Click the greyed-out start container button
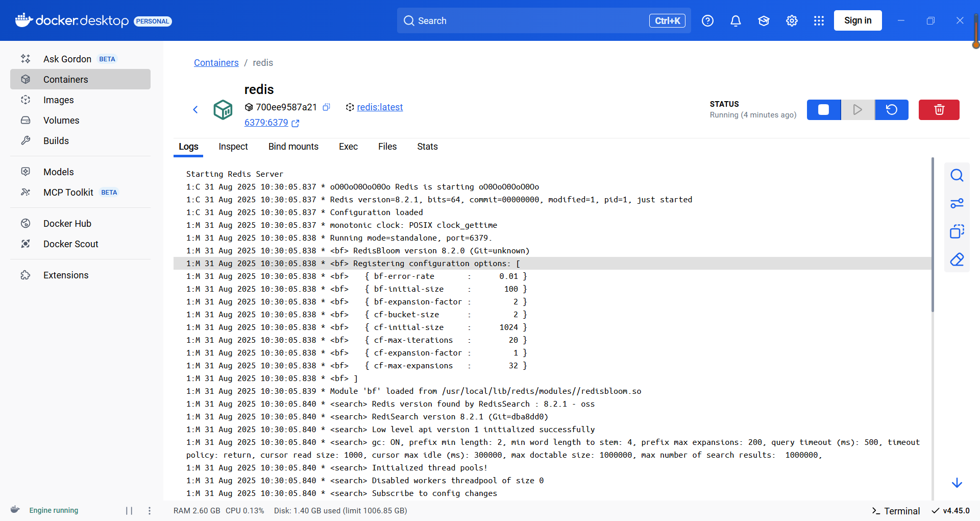The image size is (980, 521). point(857,110)
